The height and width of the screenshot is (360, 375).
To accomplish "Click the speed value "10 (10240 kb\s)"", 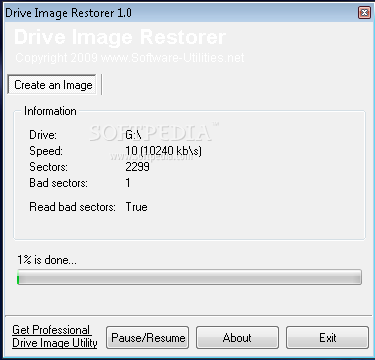I will tap(163, 151).
